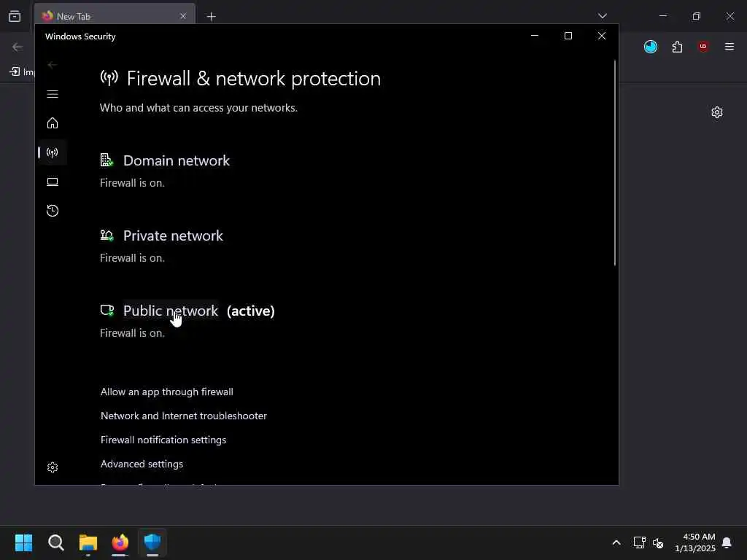Open the list all tabs dropdown in Firefox
The image size is (747, 560).
(602, 16)
